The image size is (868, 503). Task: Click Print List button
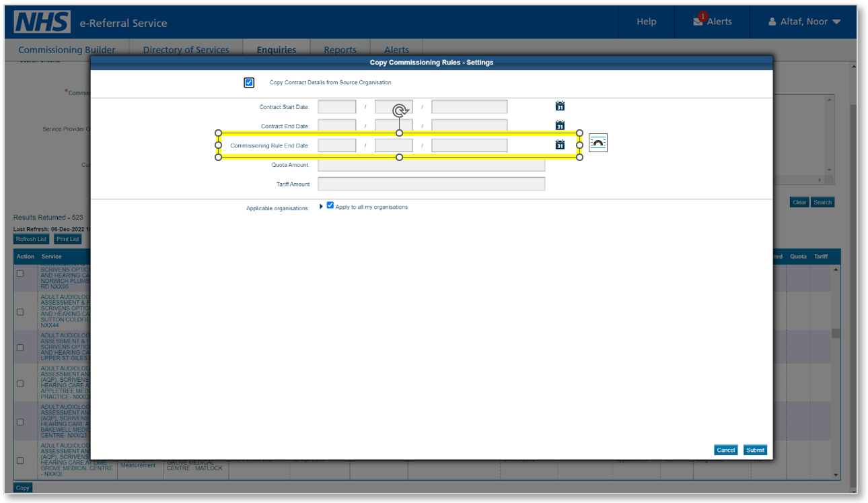[x=68, y=239]
